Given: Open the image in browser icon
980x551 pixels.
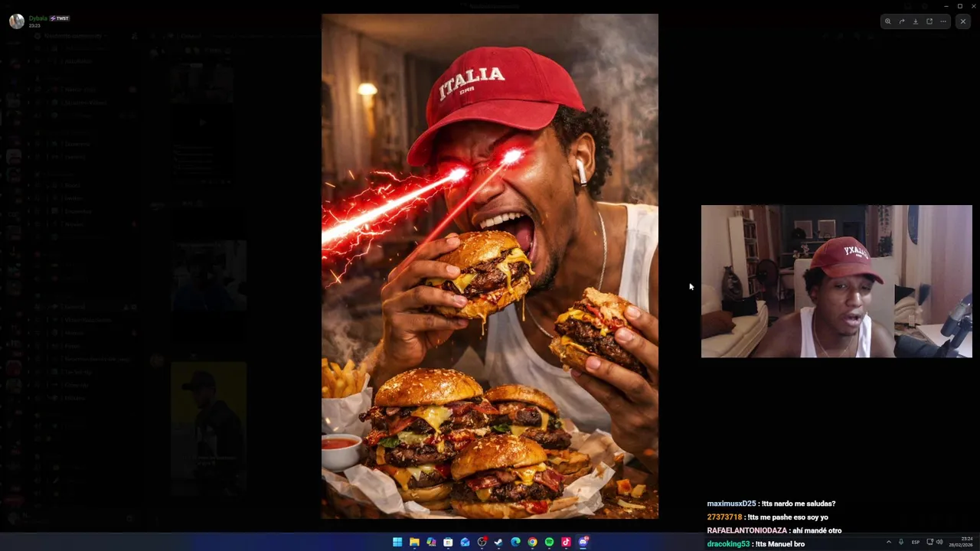Looking at the screenshot, I should [x=929, y=21].
